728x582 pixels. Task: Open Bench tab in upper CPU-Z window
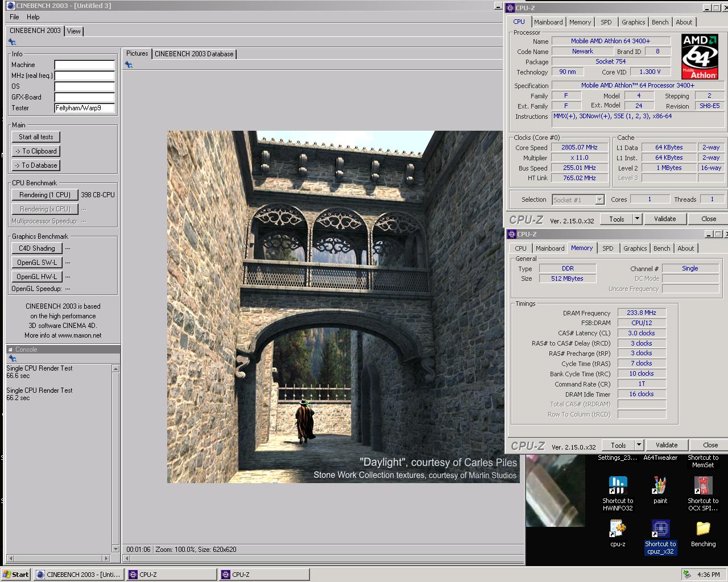[x=660, y=22]
